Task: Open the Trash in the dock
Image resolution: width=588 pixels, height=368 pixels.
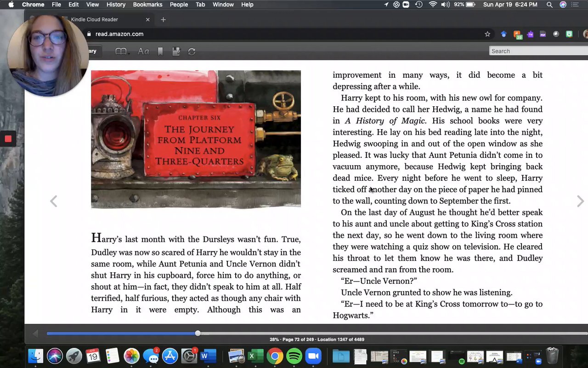Action: (552, 356)
